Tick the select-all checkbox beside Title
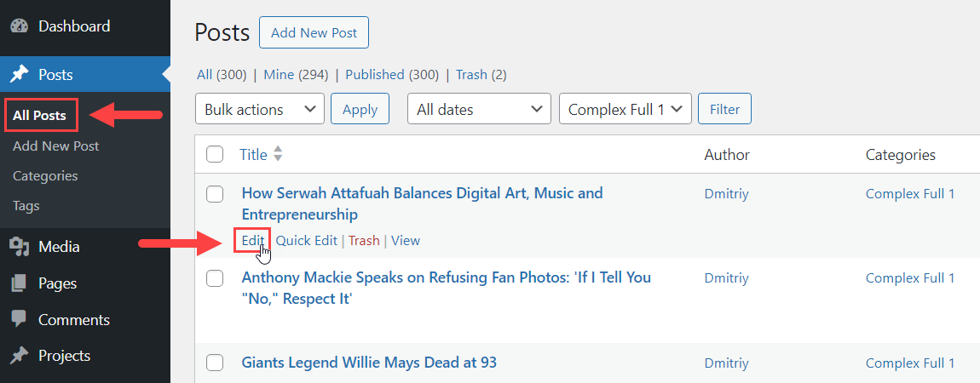The image size is (980, 383). 215,154
